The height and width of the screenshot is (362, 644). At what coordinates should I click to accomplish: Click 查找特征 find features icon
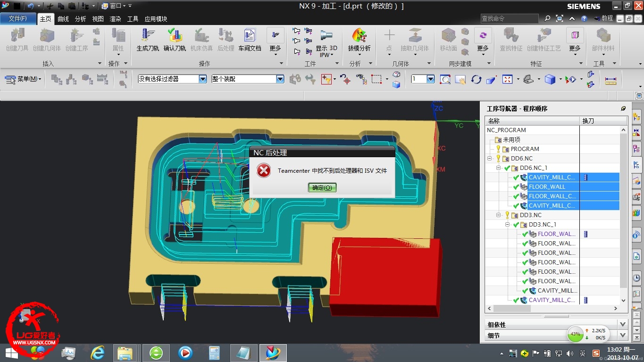(x=511, y=40)
